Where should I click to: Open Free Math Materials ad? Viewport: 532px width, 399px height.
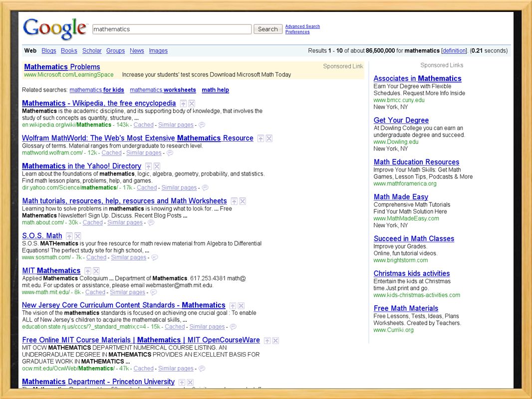click(406, 308)
